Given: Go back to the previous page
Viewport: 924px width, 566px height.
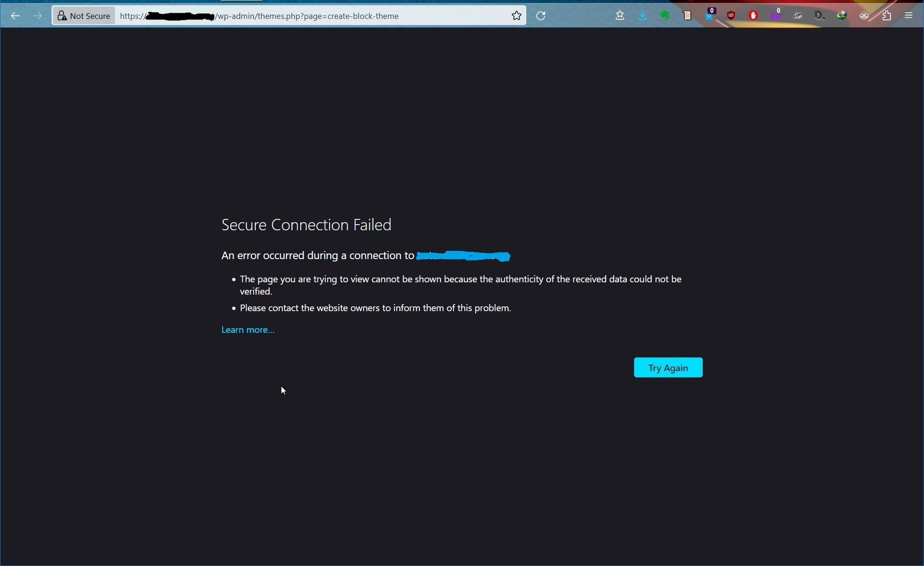Looking at the screenshot, I should click(16, 16).
